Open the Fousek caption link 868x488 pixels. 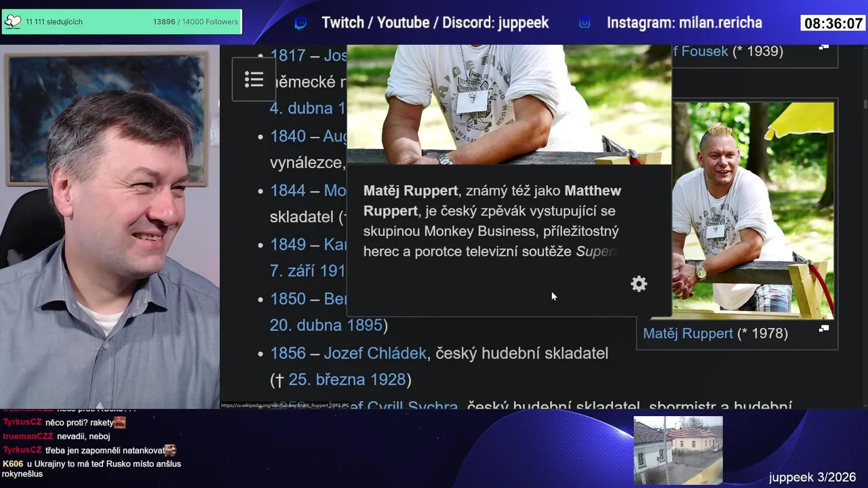pyautogui.click(x=699, y=52)
